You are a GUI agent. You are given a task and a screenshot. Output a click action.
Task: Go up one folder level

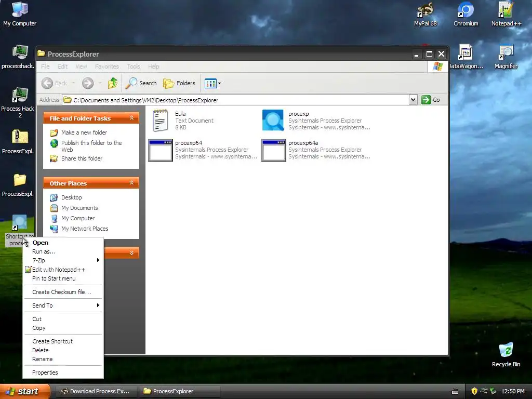(113, 83)
